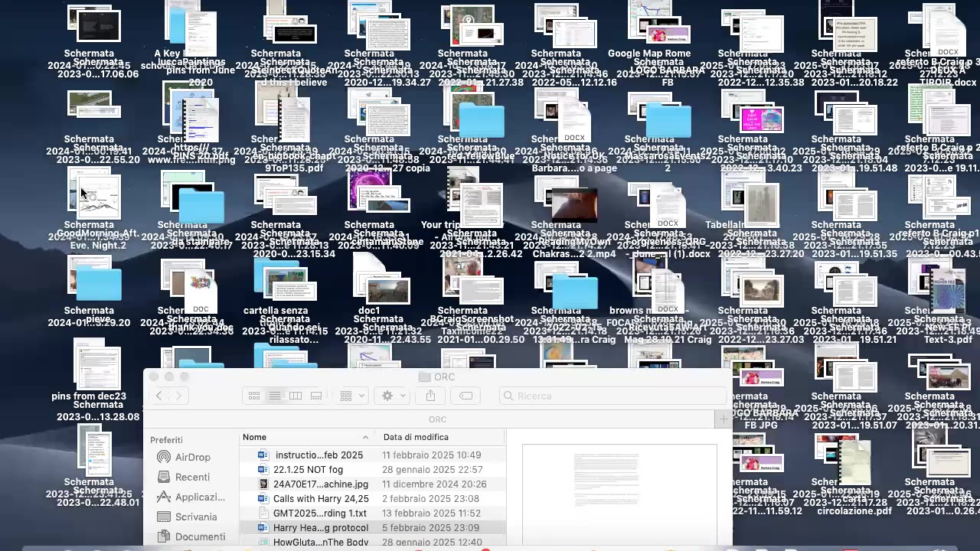Switch Finder to column view

296,396
